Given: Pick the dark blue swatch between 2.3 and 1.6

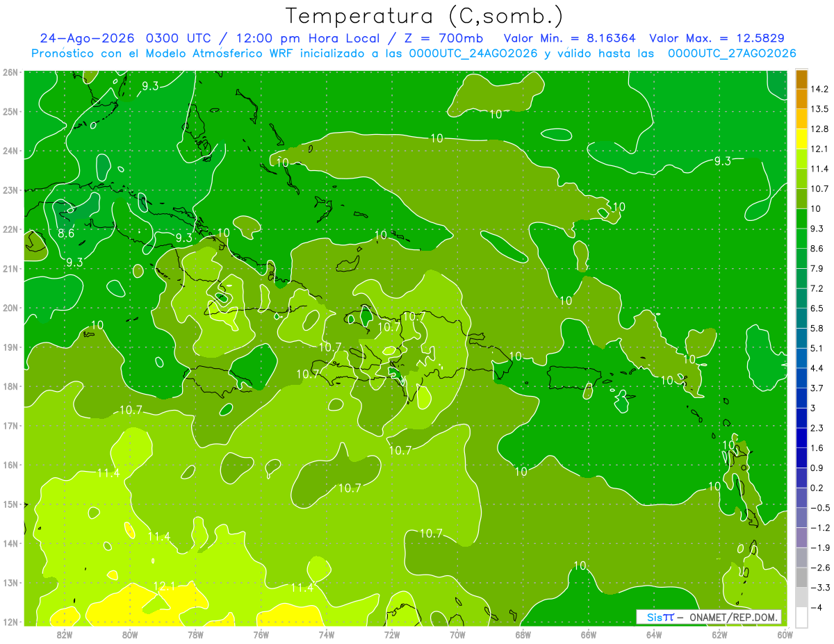Looking at the screenshot, I should (x=801, y=437).
